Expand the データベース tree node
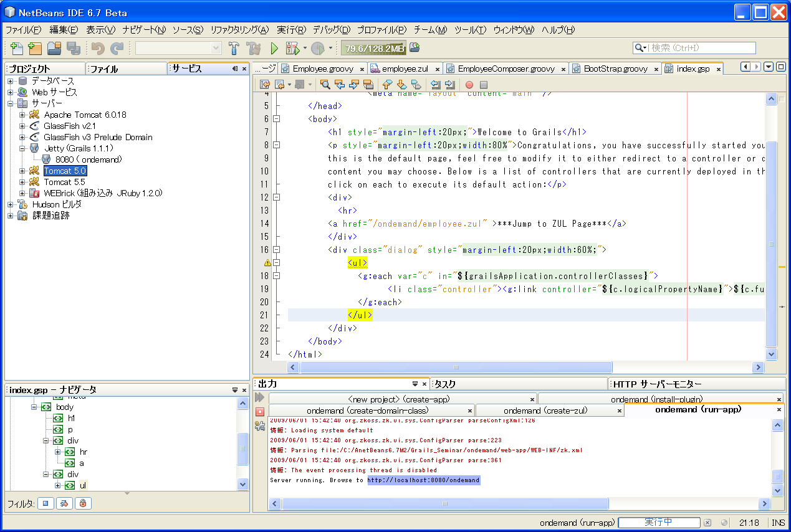The width and height of the screenshot is (791, 532). point(11,81)
